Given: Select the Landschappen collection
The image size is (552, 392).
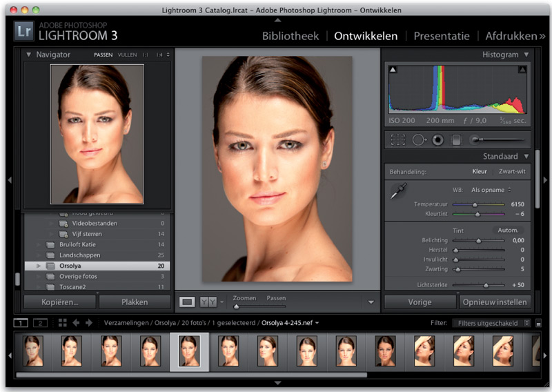Looking at the screenshot, I should [x=79, y=255].
